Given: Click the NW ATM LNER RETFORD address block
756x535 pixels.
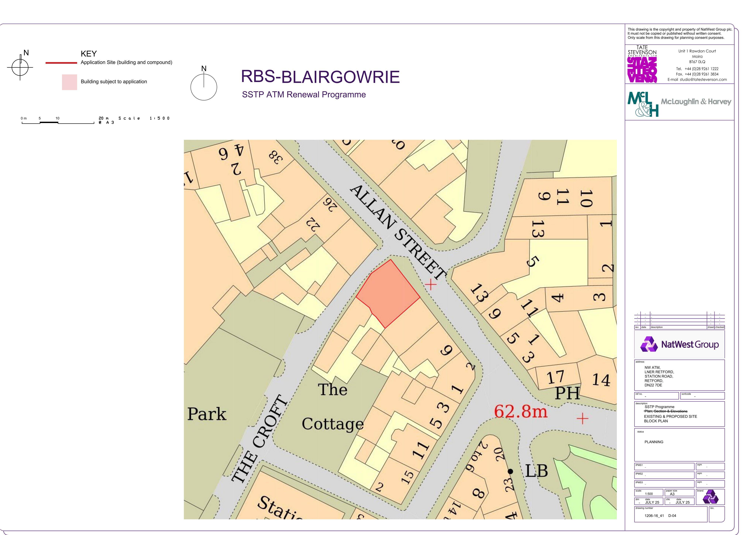Looking at the screenshot, I should coord(659,376).
